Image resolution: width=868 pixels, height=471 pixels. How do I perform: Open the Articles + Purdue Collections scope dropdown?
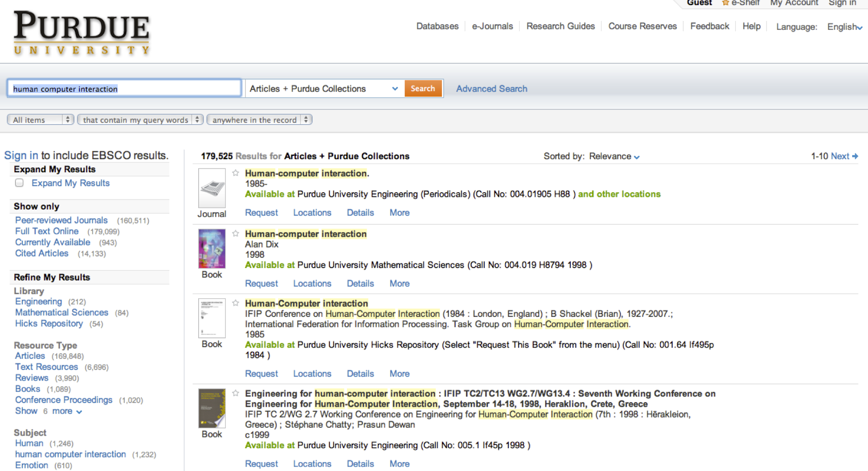point(395,88)
